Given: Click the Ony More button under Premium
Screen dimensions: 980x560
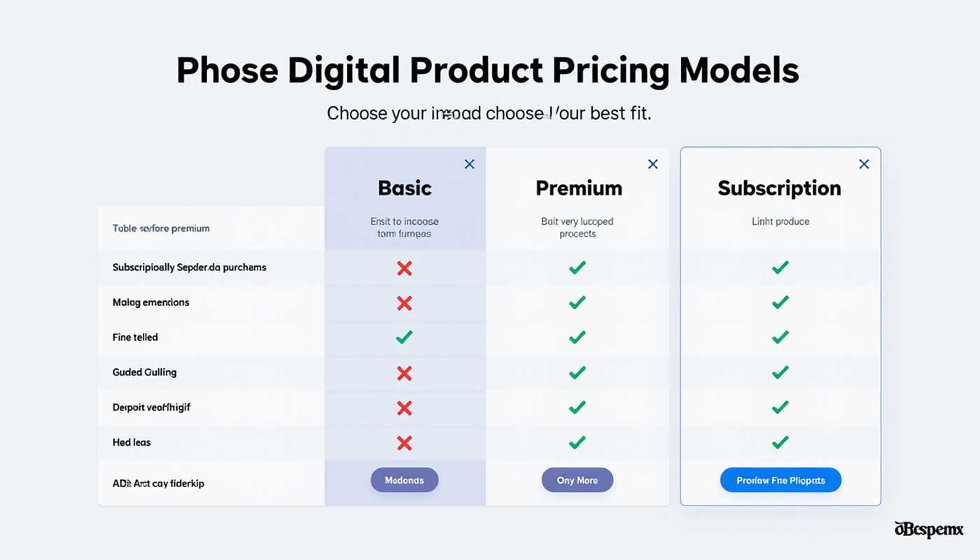Looking at the screenshot, I should (577, 480).
